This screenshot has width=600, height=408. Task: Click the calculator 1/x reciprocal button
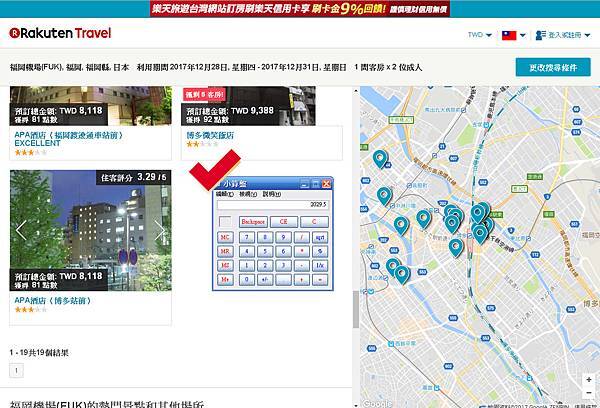[320, 265]
